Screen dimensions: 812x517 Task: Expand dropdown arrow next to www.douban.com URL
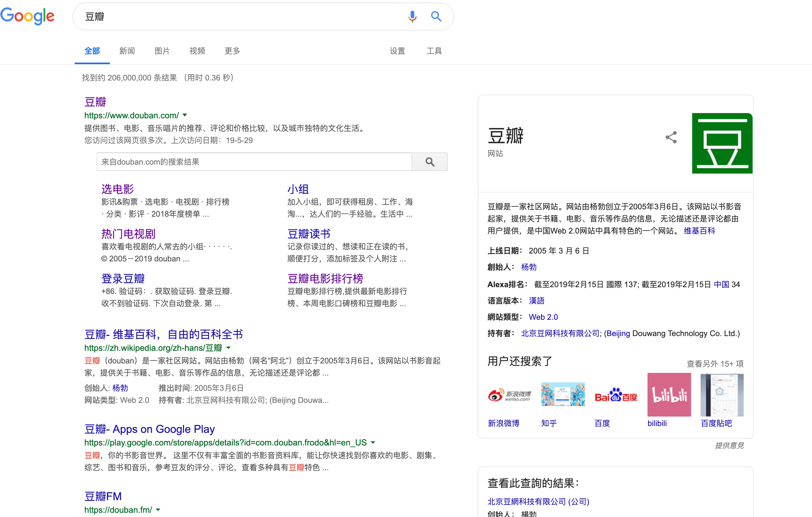[x=185, y=115]
